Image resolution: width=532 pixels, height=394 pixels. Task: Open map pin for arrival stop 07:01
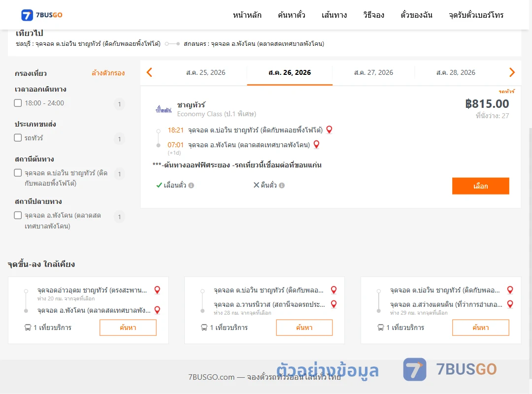point(316,145)
